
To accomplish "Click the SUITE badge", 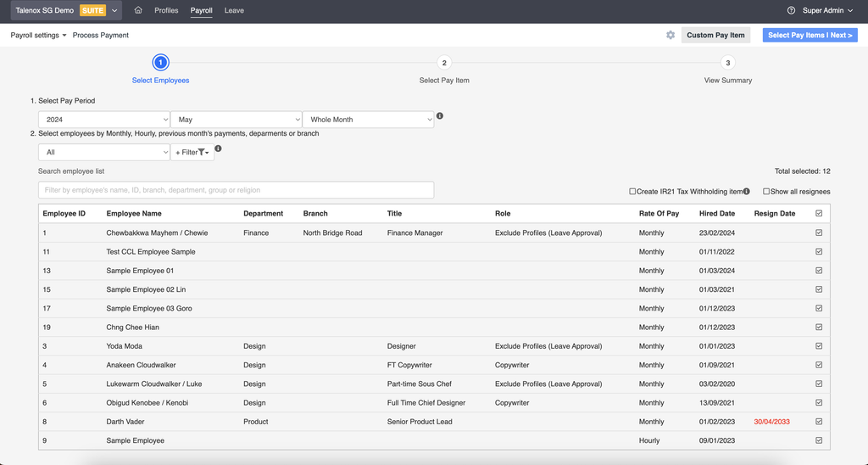I will [92, 10].
